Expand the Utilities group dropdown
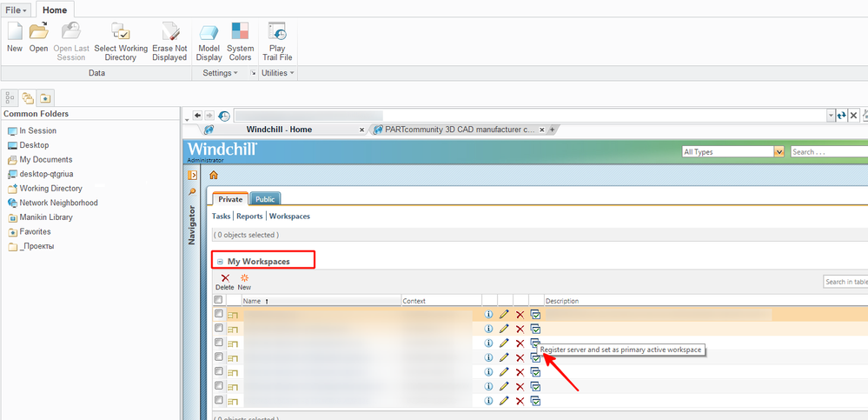The height and width of the screenshot is (420, 868). point(278,73)
